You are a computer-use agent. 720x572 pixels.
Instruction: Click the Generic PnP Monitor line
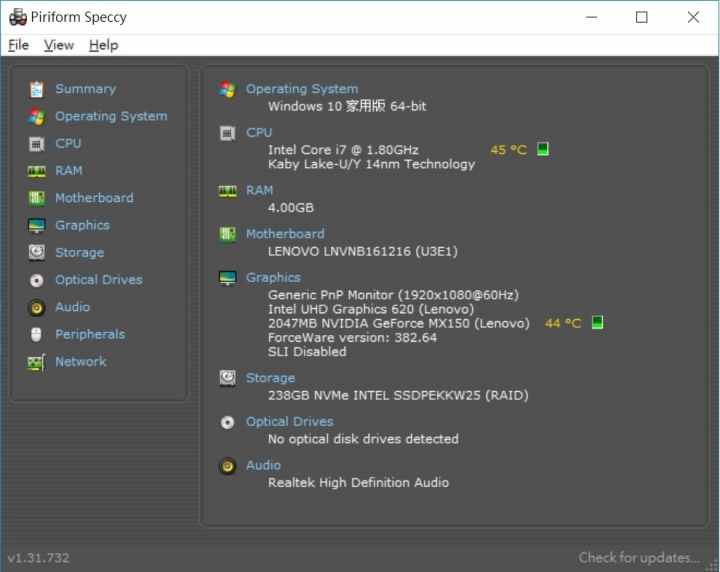coord(394,295)
